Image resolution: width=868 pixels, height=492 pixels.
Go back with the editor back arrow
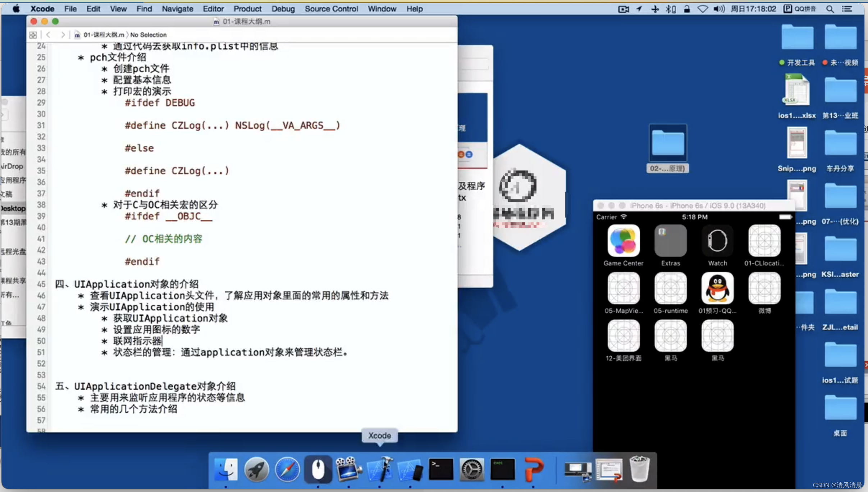tap(48, 35)
